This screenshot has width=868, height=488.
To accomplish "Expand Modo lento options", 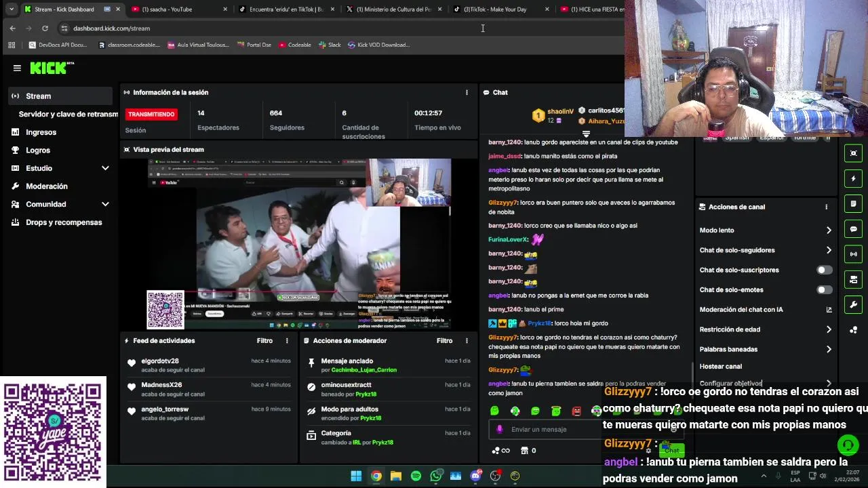I will pos(829,230).
